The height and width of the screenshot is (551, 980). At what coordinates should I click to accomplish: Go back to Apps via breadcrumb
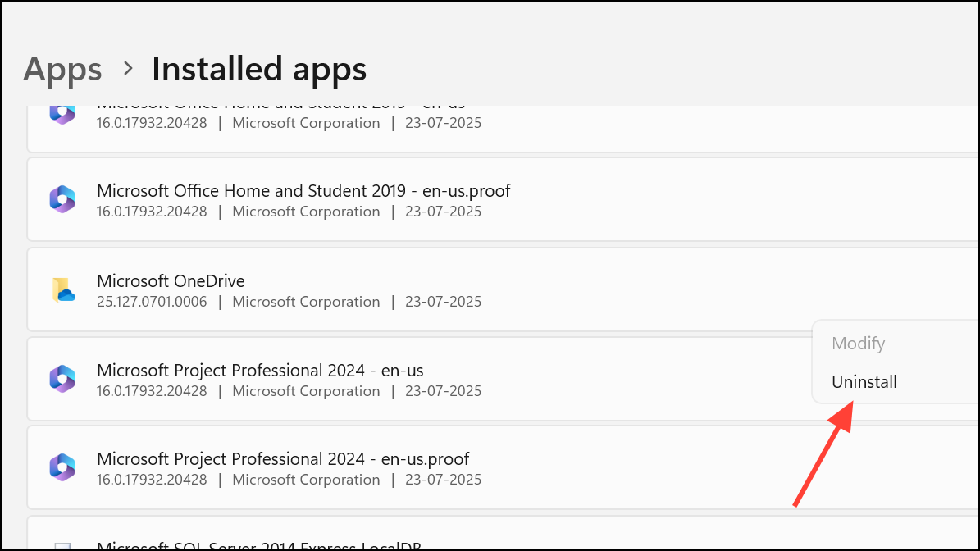point(62,69)
